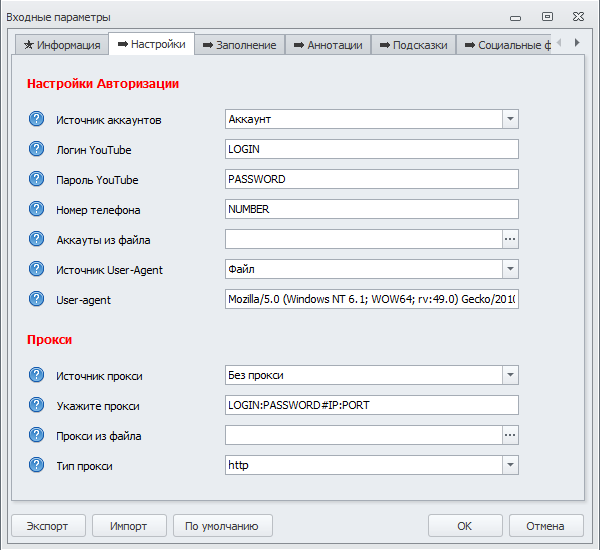Click the Номер телефона input
The width and height of the screenshot is (600, 550).
pos(372,209)
